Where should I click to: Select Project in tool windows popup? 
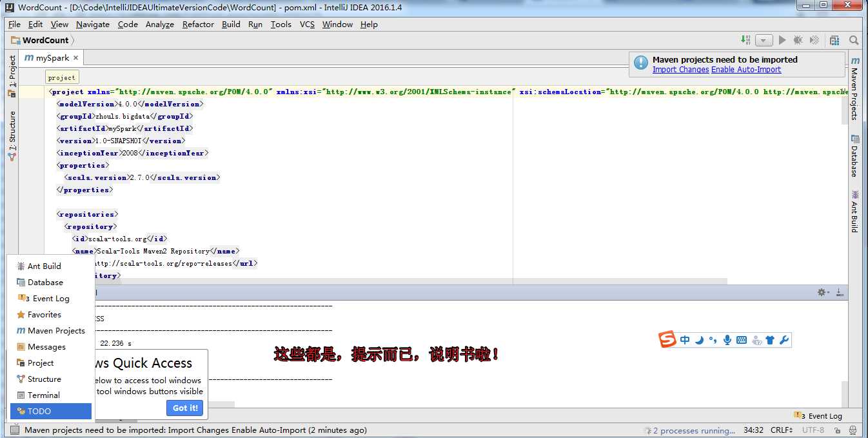coord(50,363)
